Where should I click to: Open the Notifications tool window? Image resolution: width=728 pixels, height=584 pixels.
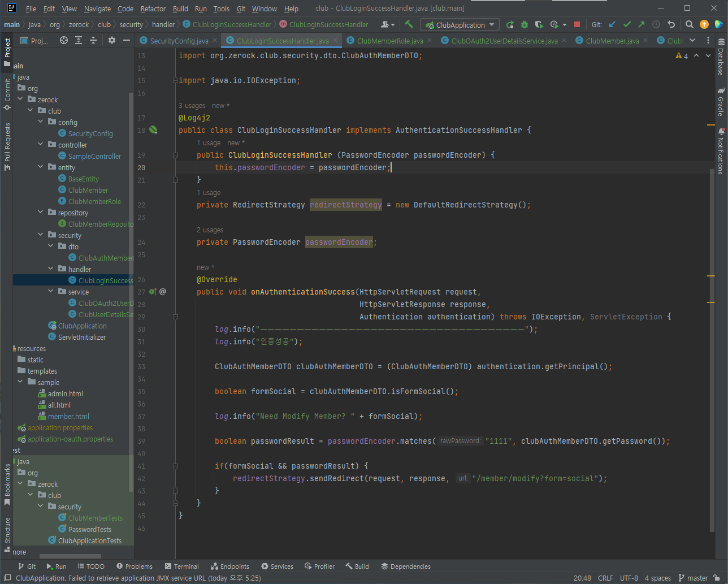point(721,150)
